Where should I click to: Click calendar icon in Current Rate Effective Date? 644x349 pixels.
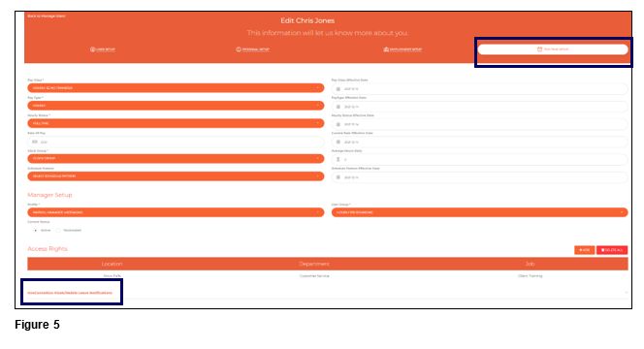[x=338, y=143]
